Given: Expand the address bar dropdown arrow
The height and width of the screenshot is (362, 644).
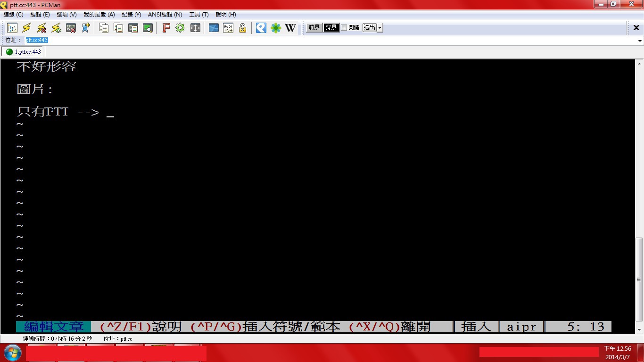Looking at the screenshot, I should point(640,41).
